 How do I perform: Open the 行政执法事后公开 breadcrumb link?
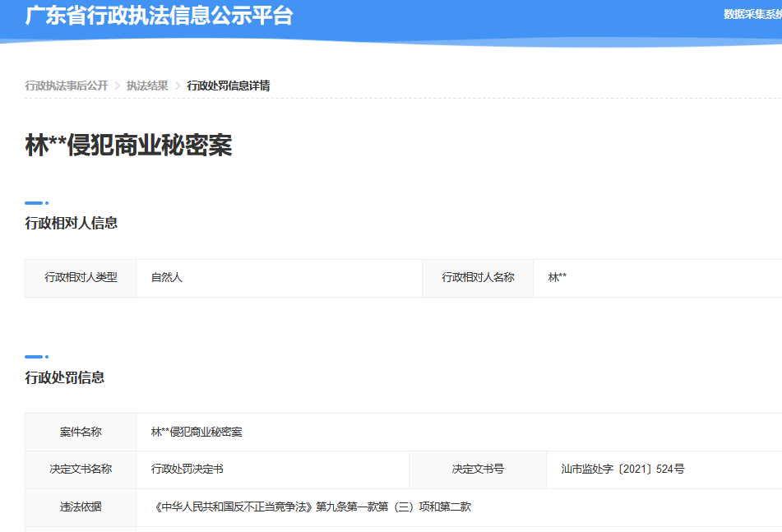(x=67, y=86)
